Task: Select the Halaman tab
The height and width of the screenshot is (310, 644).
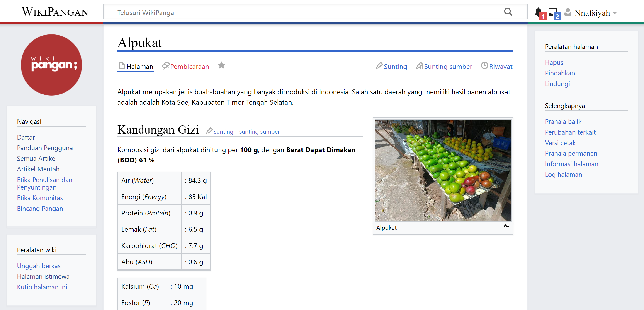Action: click(139, 66)
